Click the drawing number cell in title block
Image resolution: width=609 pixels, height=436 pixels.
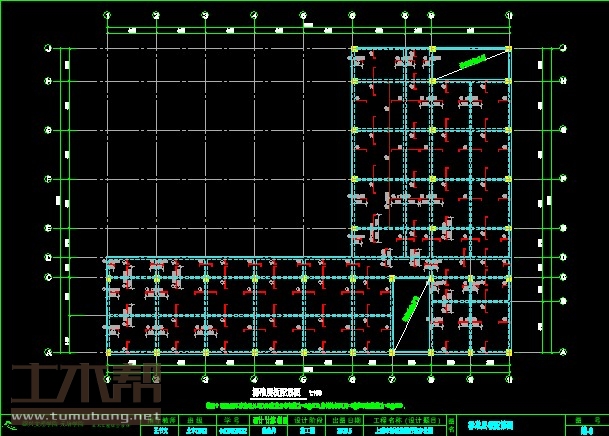[585, 428]
